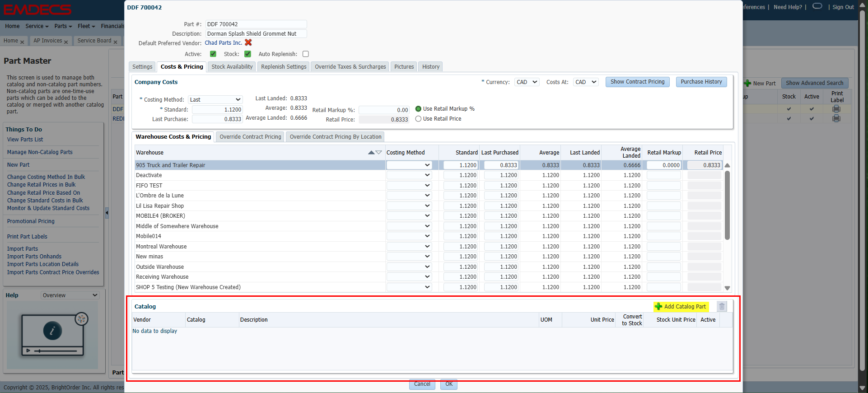Open the Costing Method dropdown
868x393 pixels.
point(215,100)
